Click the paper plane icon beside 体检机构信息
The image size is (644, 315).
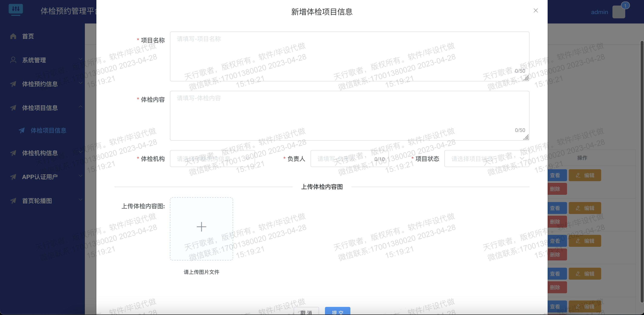click(13, 153)
